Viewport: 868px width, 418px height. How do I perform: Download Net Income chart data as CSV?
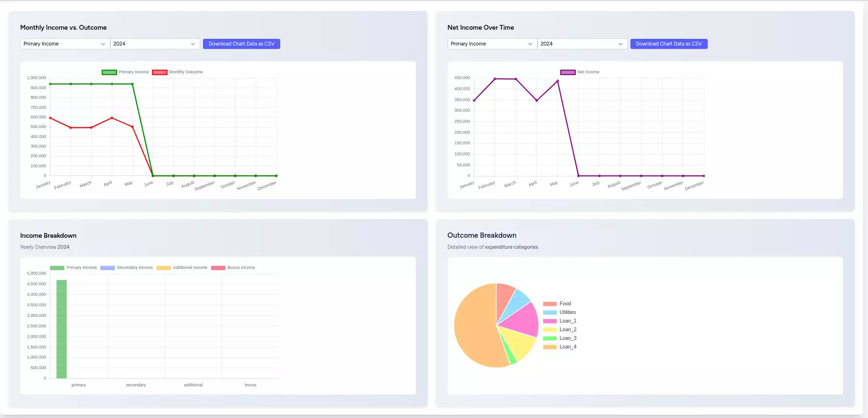point(668,44)
